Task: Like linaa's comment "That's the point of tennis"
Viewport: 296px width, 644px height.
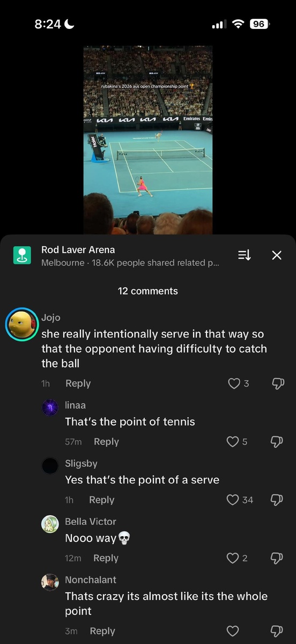Action: 232,442
